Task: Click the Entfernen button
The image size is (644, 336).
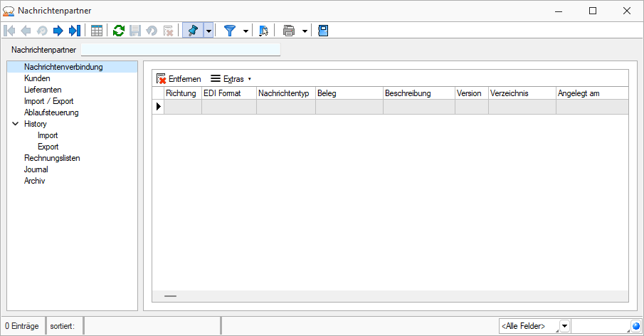Action: 179,79
